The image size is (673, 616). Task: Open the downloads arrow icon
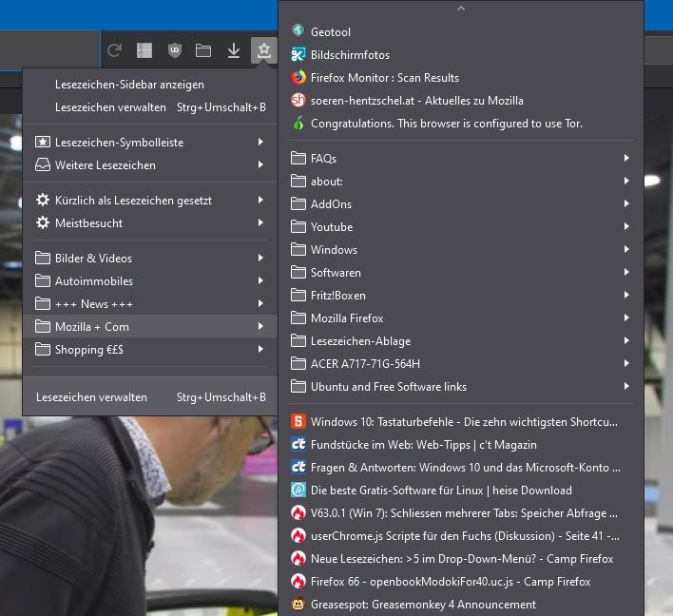tap(234, 50)
